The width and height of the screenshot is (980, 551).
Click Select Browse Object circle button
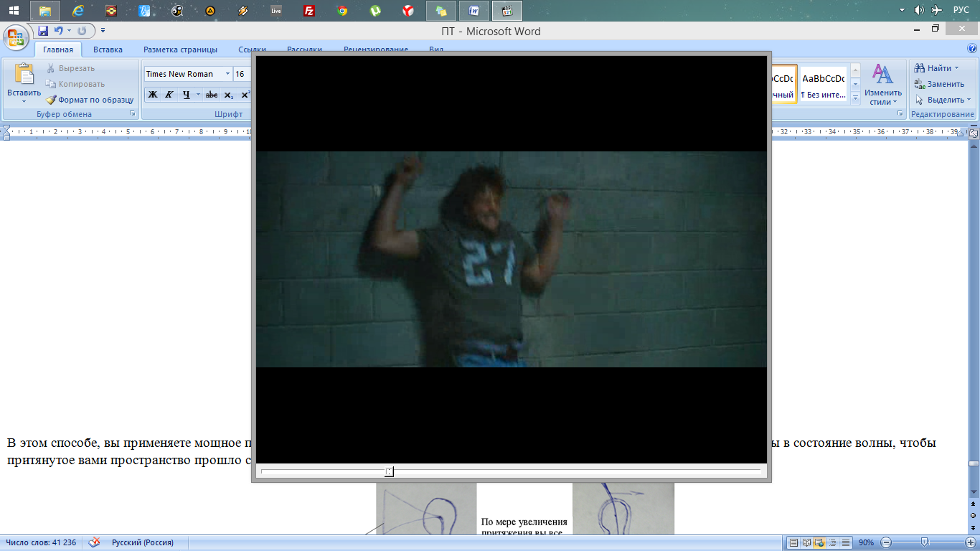(x=974, y=515)
